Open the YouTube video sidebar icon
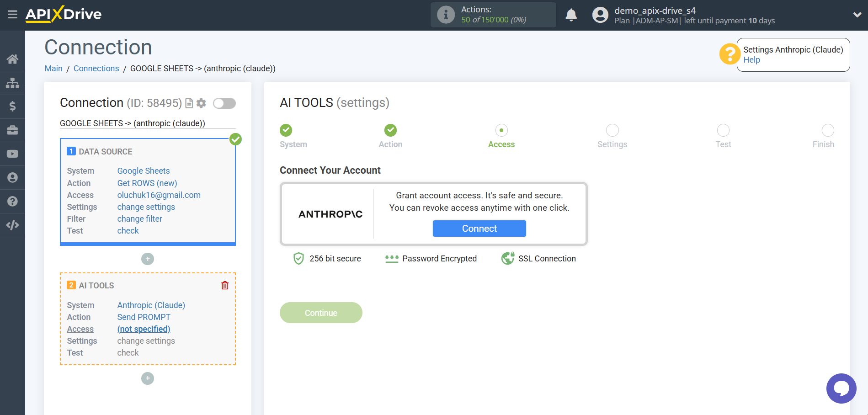Screen dimensions: 868x415 click(12, 154)
